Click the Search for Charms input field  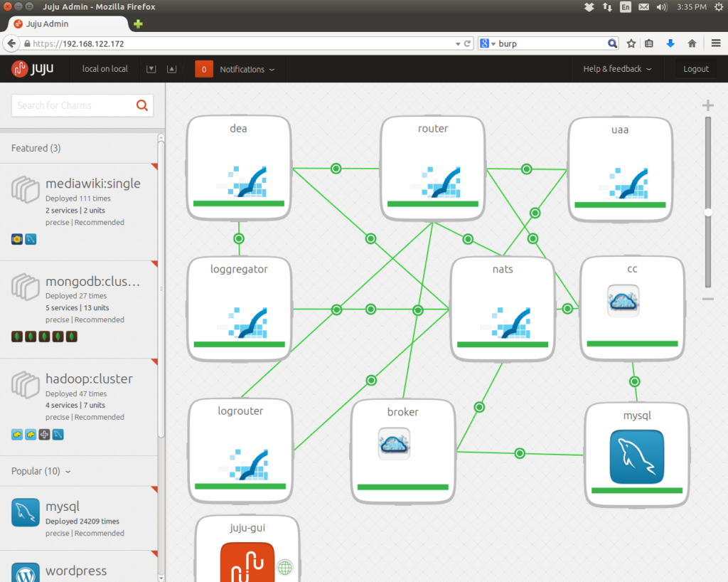(82, 105)
